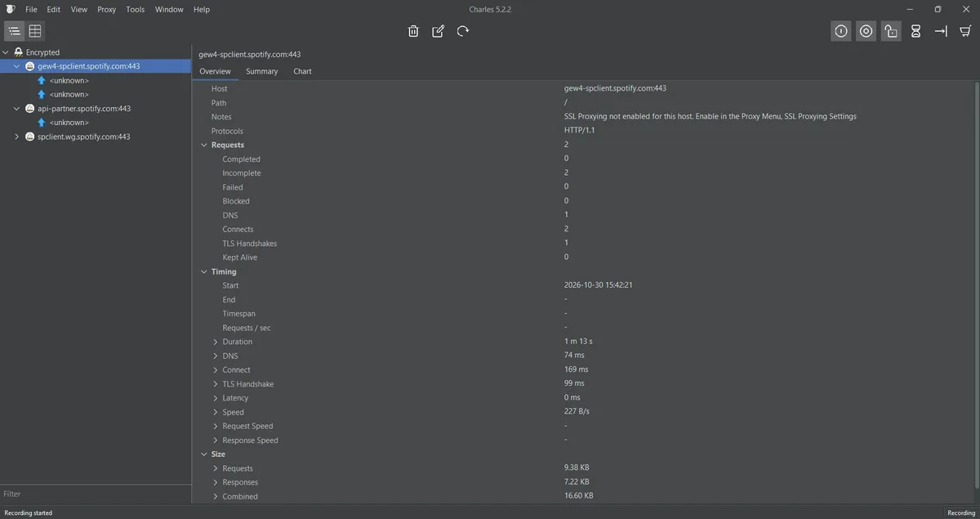Click host icon of spclient.wg.spotify.com:443
Screen dimensions: 980x519
tap(30, 136)
